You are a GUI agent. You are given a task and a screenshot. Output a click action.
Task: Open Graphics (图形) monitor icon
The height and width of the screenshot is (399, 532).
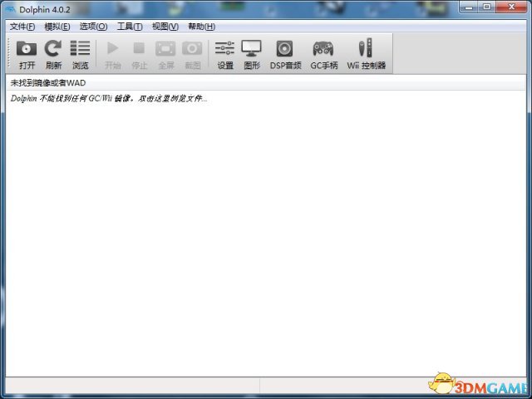point(251,48)
